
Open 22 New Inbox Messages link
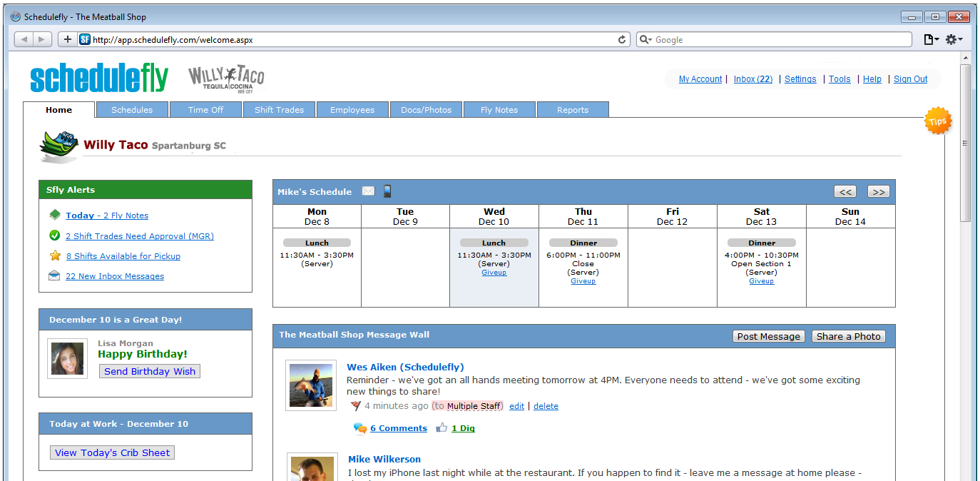[x=115, y=276]
